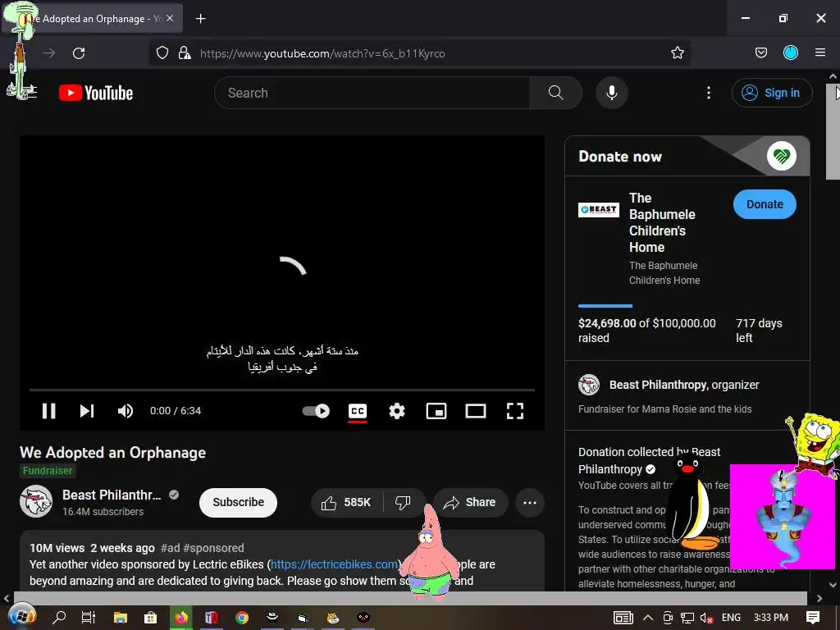
Task: Subscribe to Beast Philanthropy channel
Action: 238,503
